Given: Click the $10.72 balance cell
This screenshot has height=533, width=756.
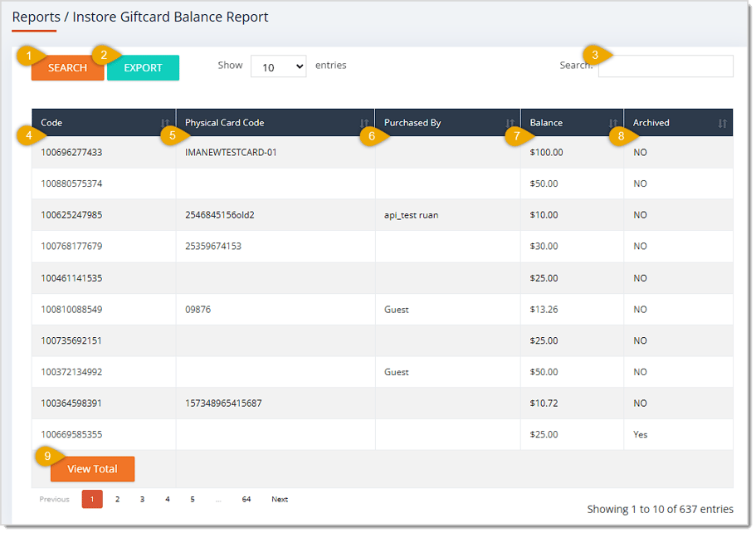Looking at the screenshot, I should tap(544, 403).
